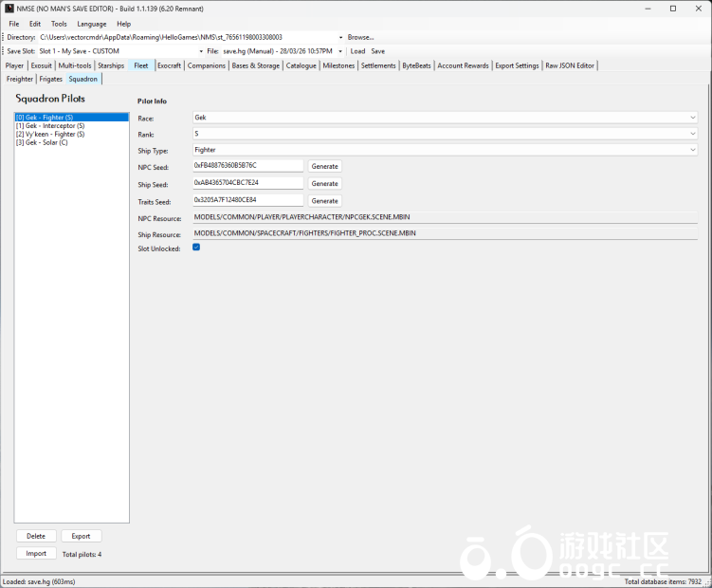Click the Delete pilot button

tap(36, 536)
